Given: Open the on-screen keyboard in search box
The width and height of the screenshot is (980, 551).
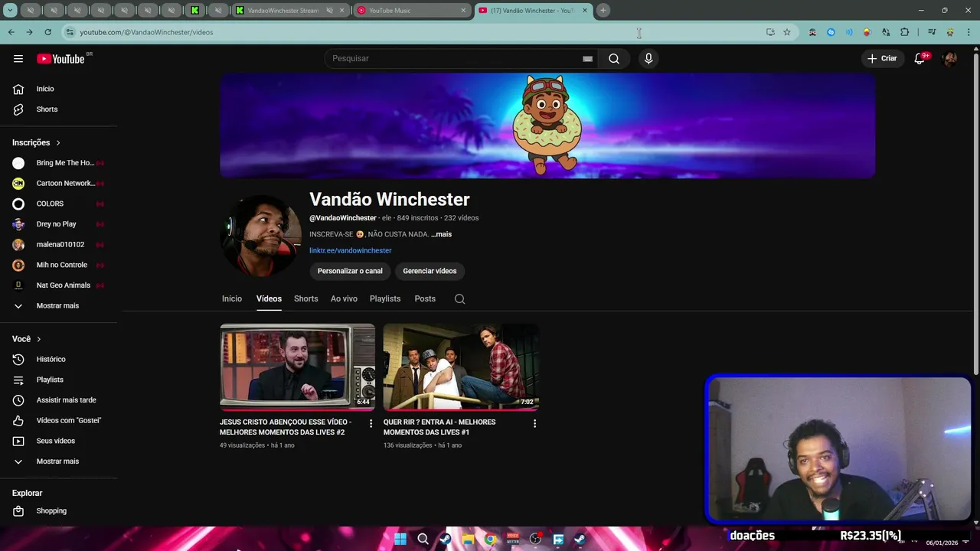Looking at the screenshot, I should [x=587, y=59].
